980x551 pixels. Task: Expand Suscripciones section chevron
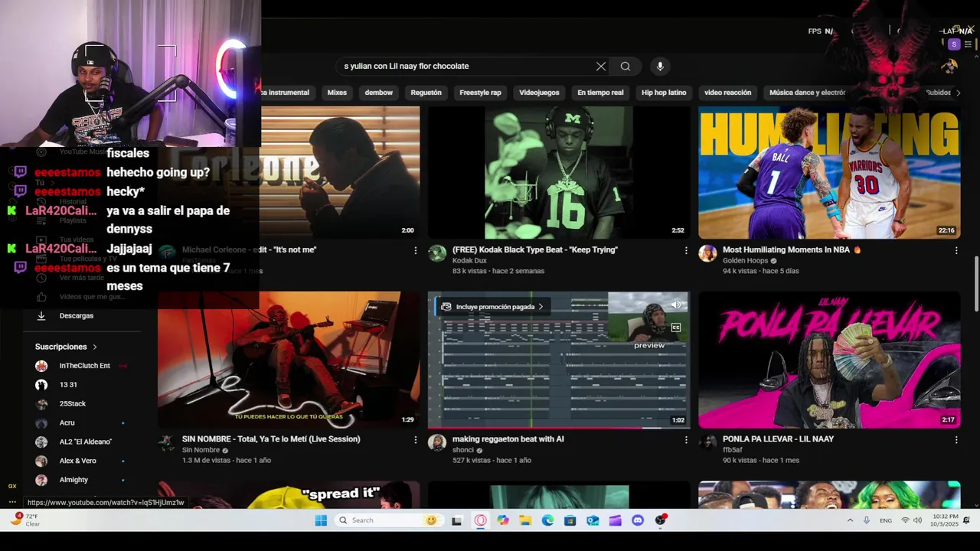[94, 347]
